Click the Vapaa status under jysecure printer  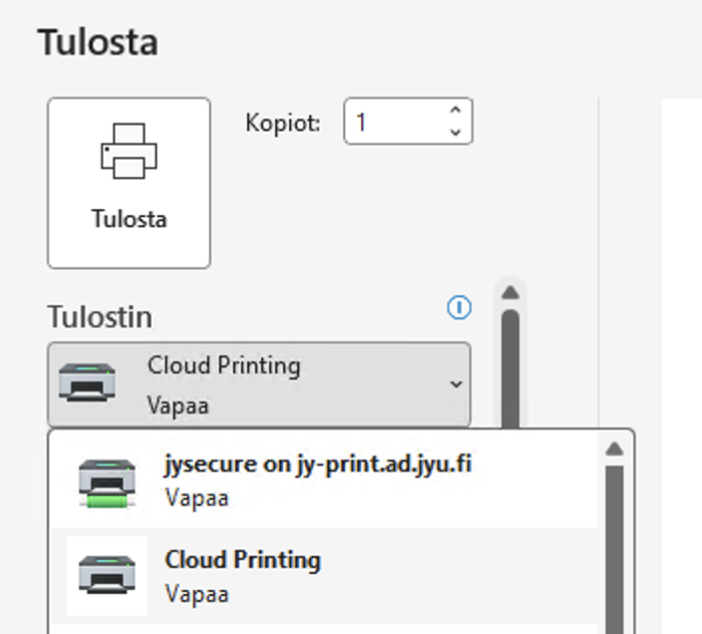click(197, 498)
